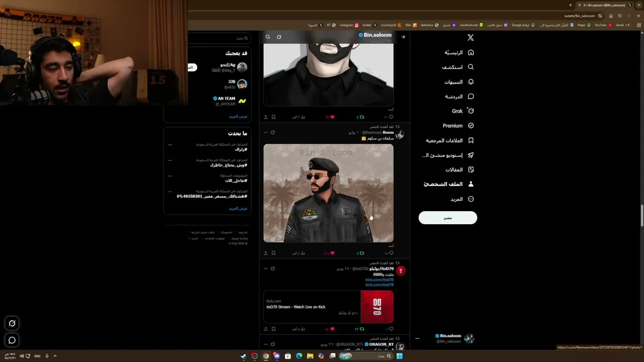Bookmark the itsD70 post
The image size is (644, 362).
[x=273, y=329]
